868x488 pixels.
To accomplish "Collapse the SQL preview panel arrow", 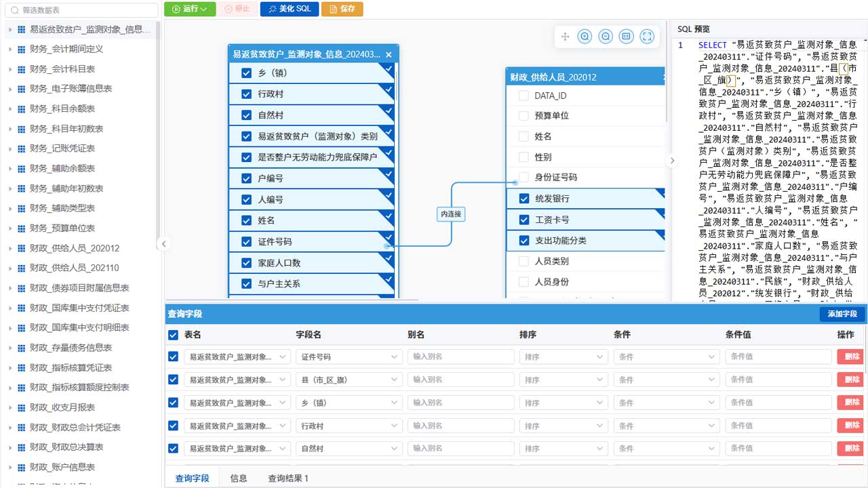I will [671, 161].
